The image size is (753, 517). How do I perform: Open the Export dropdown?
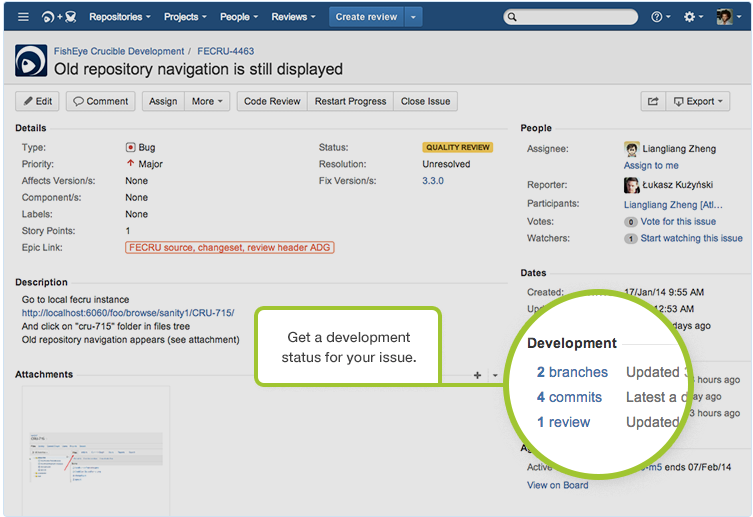(x=698, y=101)
